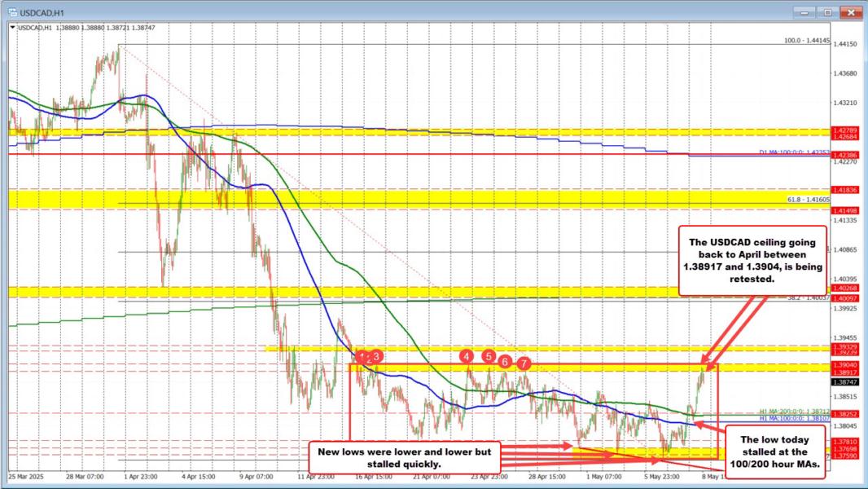Click the 1.41335 price axis label
This screenshot has height=489, width=868.
click(845, 220)
